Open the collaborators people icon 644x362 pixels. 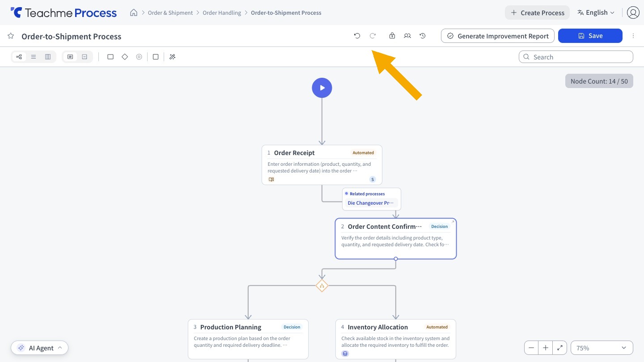click(407, 36)
